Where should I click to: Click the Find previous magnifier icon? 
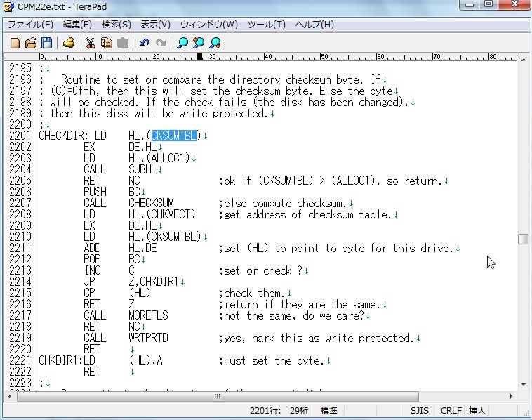[199, 43]
